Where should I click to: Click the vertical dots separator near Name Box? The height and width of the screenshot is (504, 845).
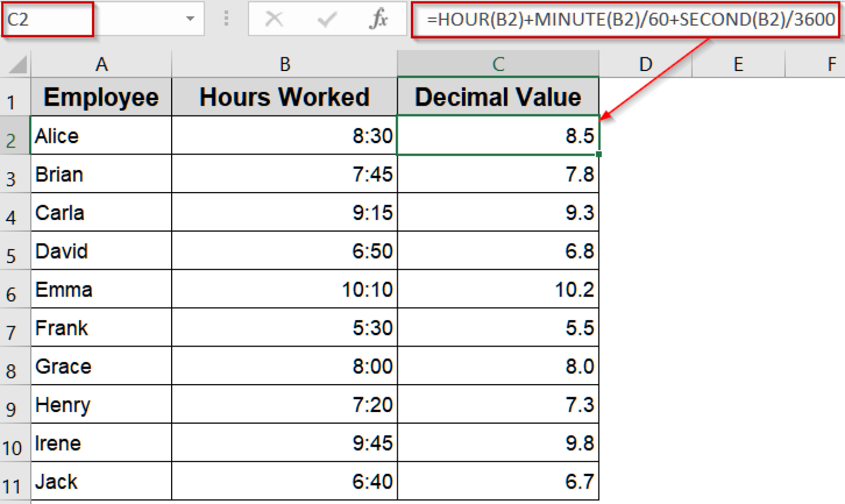[226, 19]
